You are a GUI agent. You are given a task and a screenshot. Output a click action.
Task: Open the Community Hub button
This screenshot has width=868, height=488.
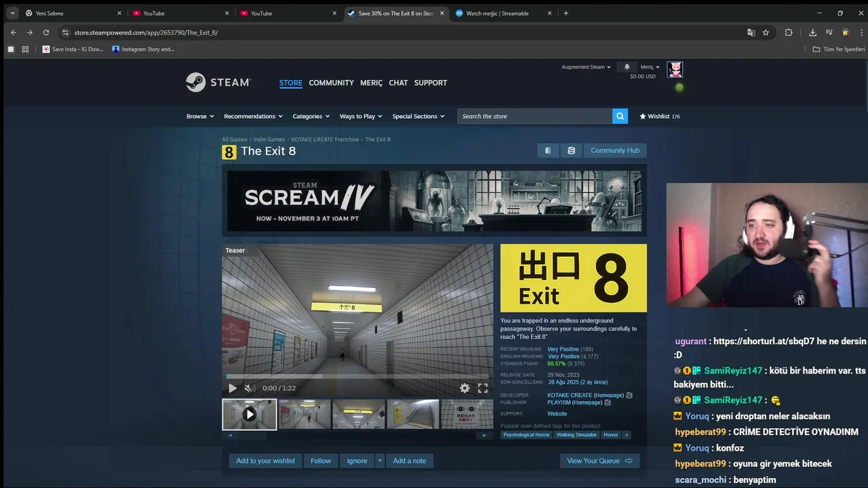(x=615, y=150)
